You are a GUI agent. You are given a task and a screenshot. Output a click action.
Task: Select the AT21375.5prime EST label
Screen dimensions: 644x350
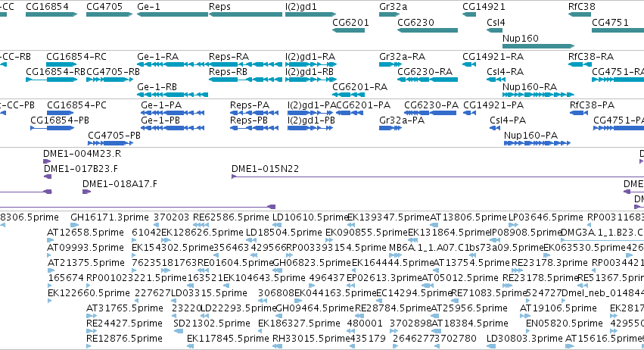[86, 263]
